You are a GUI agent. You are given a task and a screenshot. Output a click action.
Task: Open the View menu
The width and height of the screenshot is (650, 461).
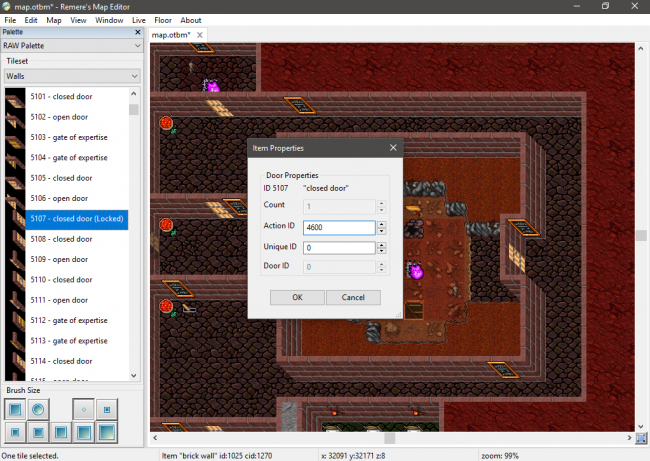pyautogui.click(x=78, y=20)
